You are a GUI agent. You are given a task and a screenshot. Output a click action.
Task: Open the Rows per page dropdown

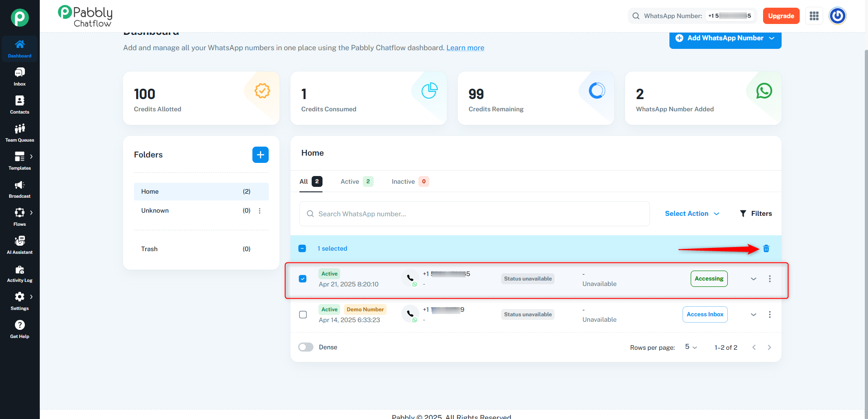coord(691,347)
